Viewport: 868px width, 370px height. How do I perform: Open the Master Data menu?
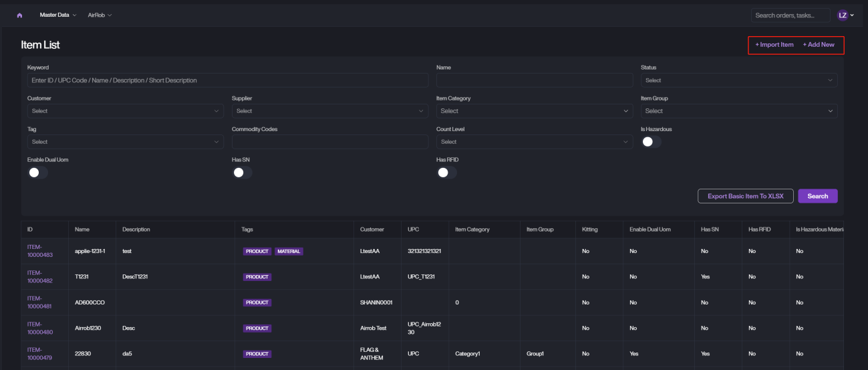tap(59, 15)
